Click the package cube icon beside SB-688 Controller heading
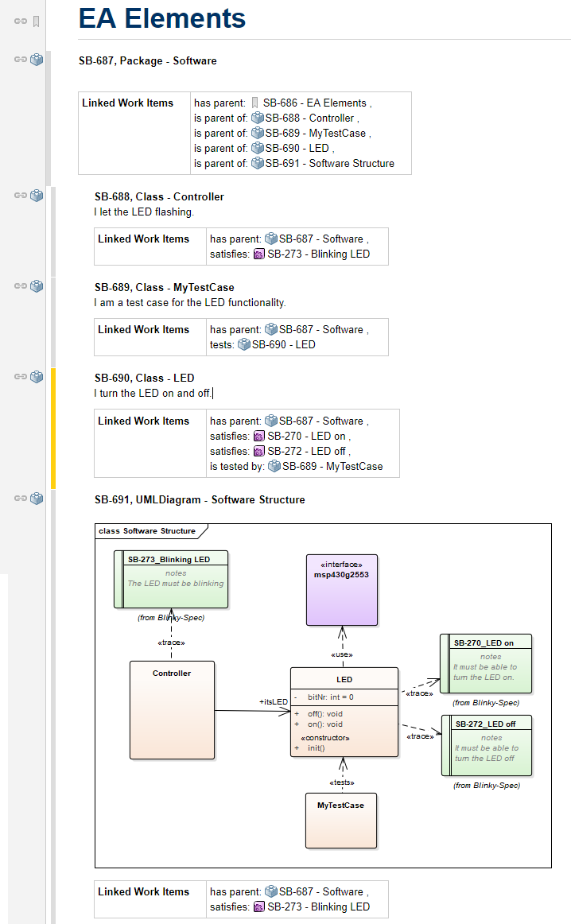Screen dimensions: 571x924 coord(37,196)
